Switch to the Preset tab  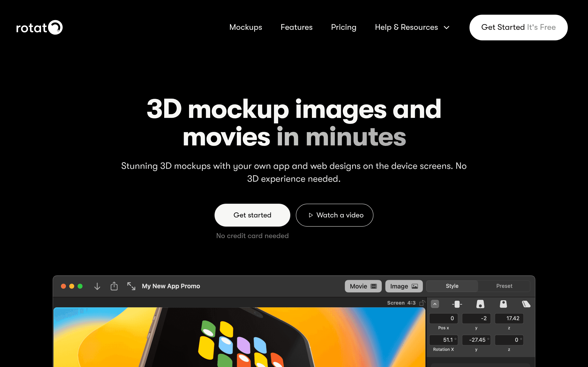(504, 286)
